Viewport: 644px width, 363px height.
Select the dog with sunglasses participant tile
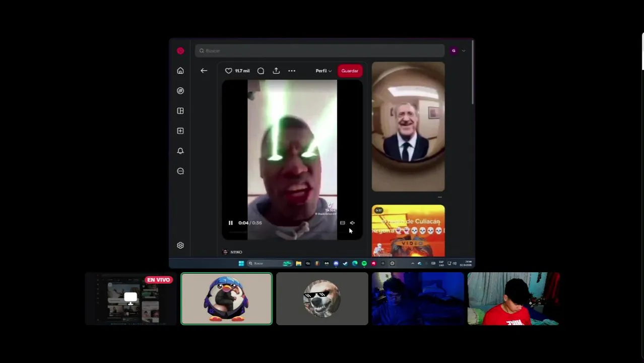tap(322, 299)
